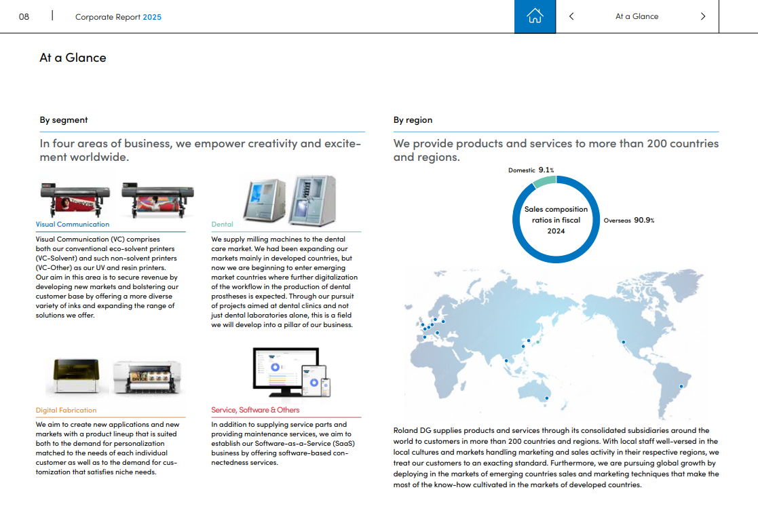Click the page number 08
Viewport: 758px width, 532px height.
pos(24,17)
